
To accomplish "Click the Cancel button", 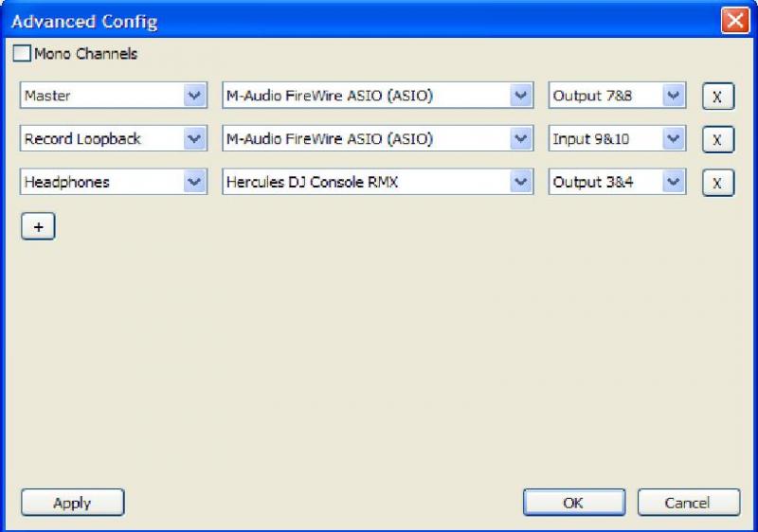I will point(689,503).
